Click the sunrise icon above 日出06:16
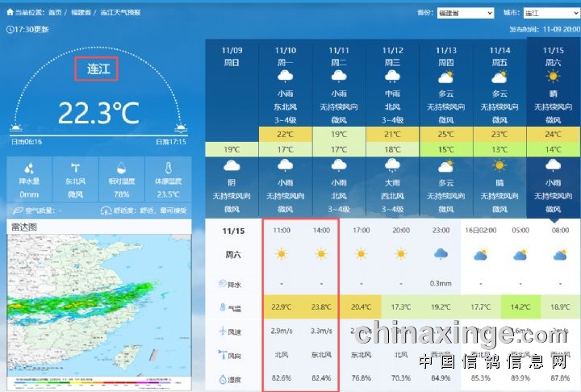 [x=16, y=127]
